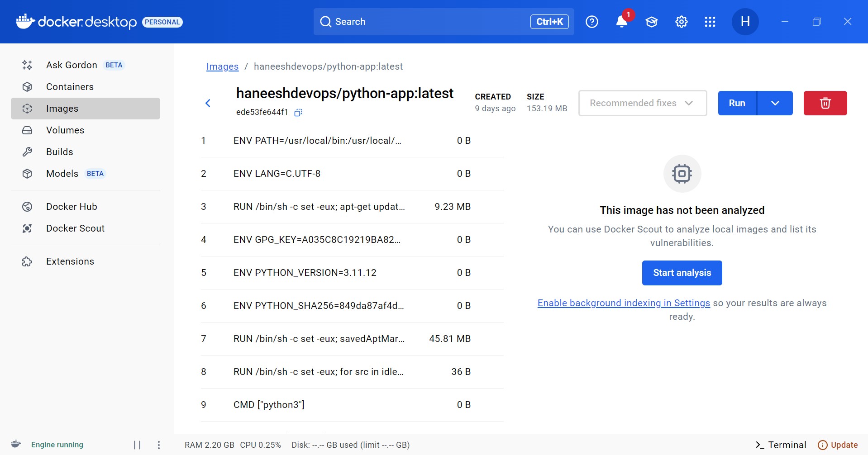Click Start analysis button
Viewport: 868px width, 455px height.
(682, 273)
